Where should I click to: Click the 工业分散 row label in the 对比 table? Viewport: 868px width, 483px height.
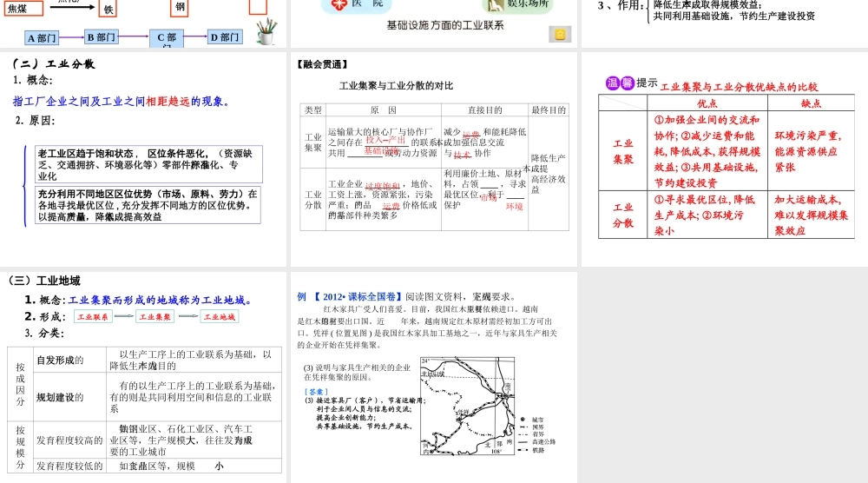coord(312,200)
